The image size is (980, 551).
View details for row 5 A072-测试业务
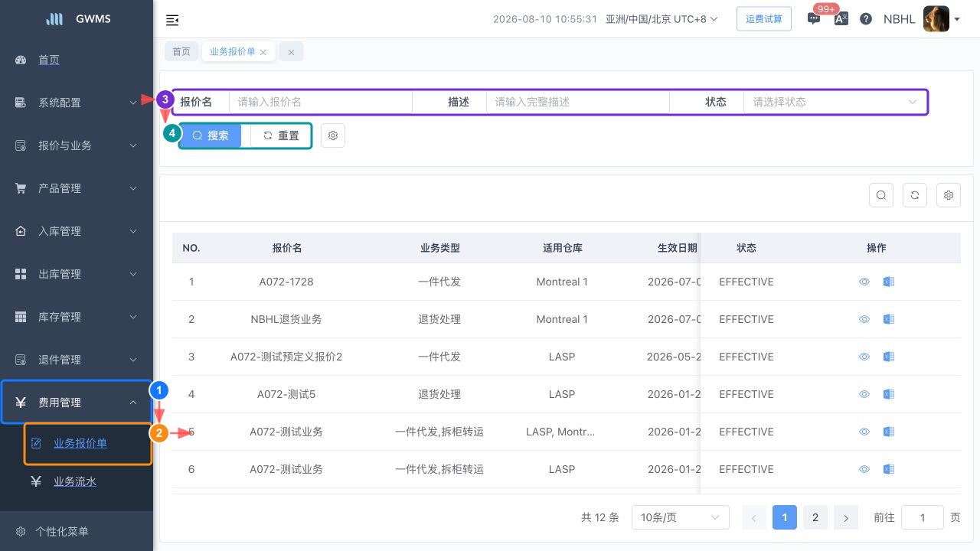point(864,432)
